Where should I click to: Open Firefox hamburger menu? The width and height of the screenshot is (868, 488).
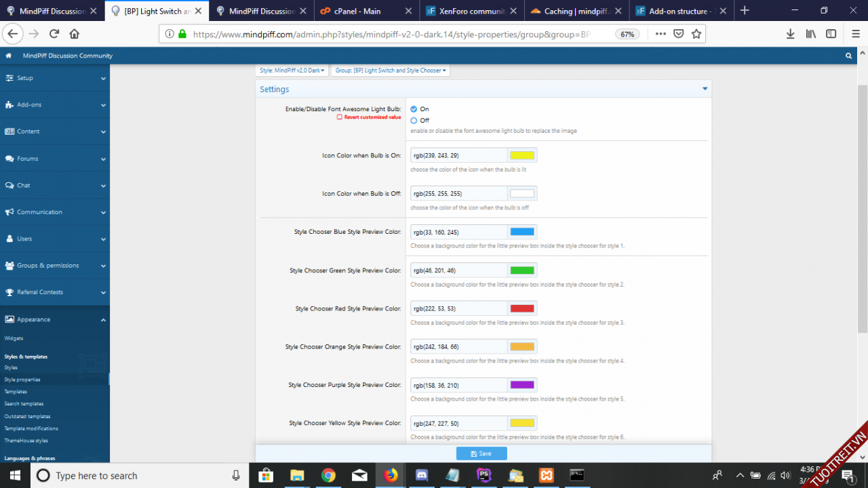pyautogui.click(x=855, y=34)
